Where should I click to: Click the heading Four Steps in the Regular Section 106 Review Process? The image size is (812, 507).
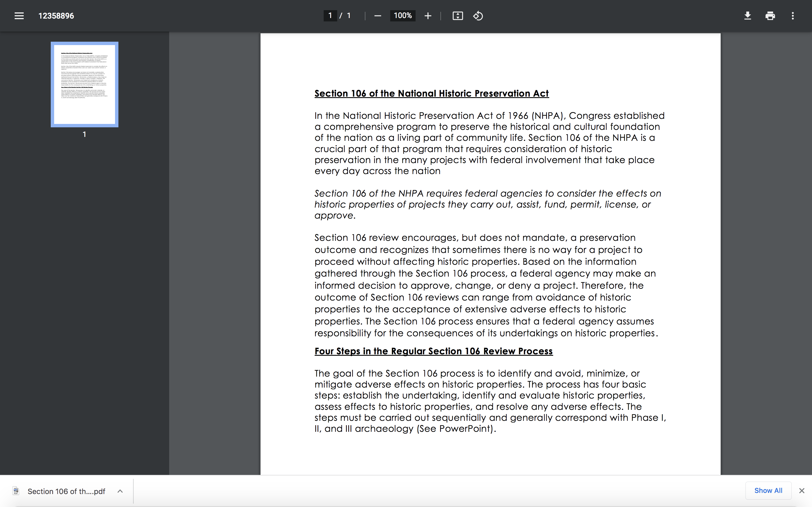[x=433, y=351]
